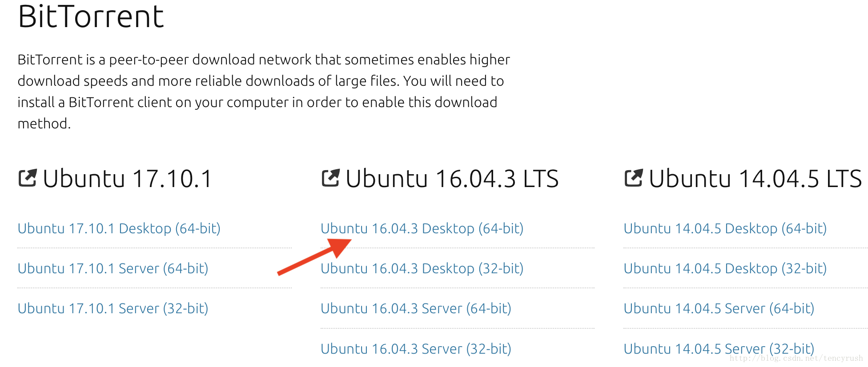The width and height of the screenshot is (868, 367).
Task: Choose Ubuntu 14.04.5 Desktop (32-bit) link
Action: point(725,268)
